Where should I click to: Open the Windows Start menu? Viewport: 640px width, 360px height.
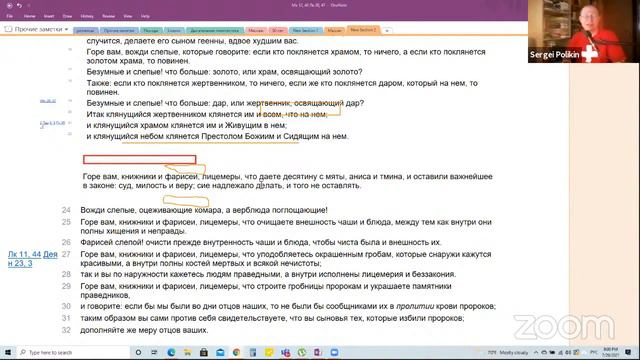(x=8, y=352)
